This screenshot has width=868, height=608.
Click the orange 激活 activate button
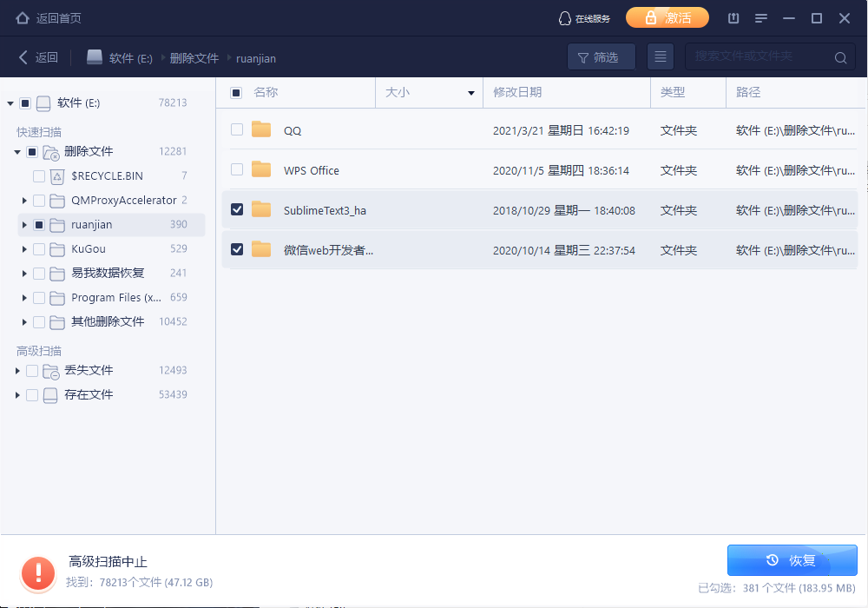[x=667, y=18]
